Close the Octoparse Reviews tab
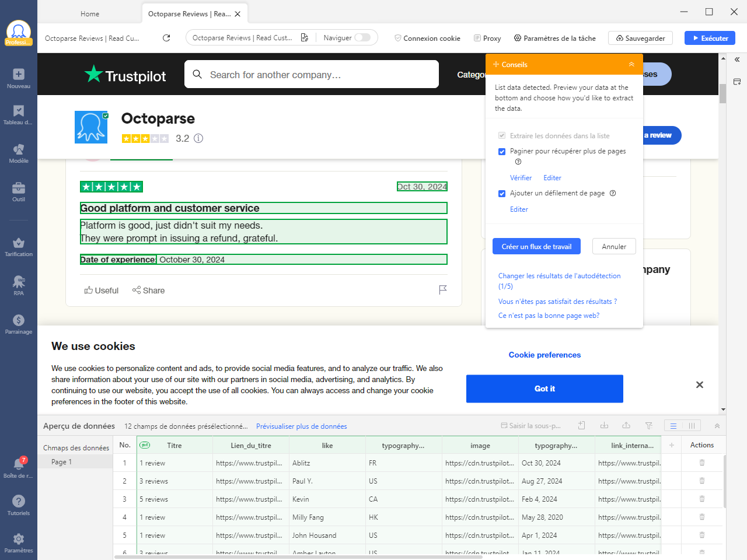 pos(238,14)
